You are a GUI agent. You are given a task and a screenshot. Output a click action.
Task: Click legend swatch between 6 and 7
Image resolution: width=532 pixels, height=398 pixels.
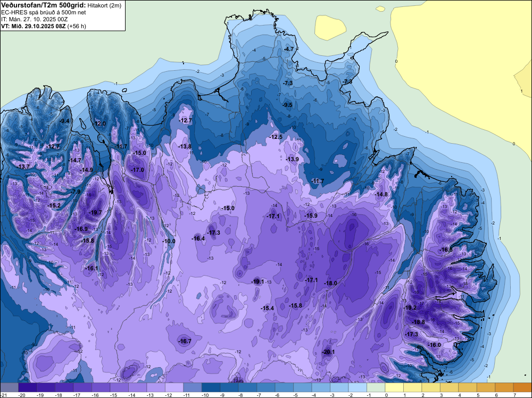point(504,387)
